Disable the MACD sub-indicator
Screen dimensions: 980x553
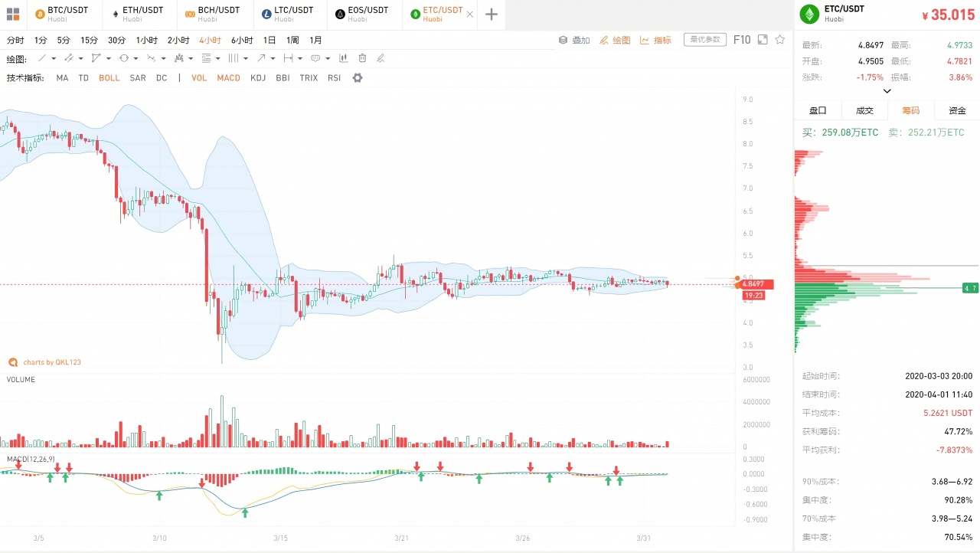pos(228,78)
